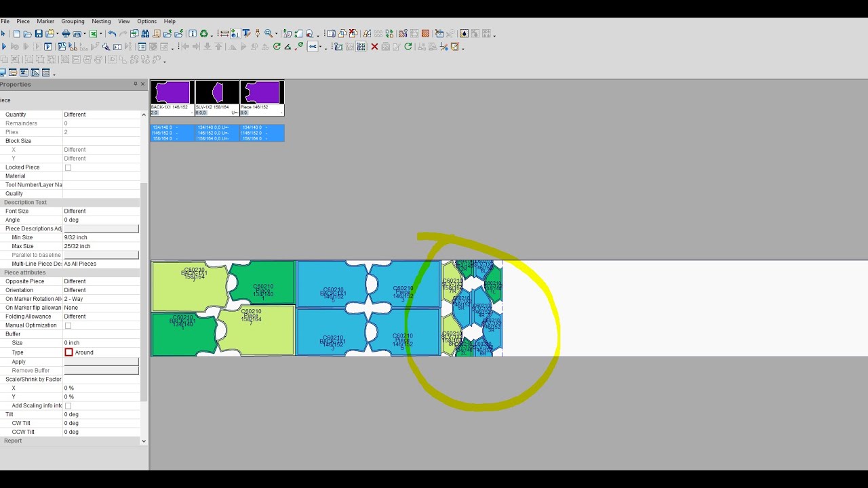Save with the floppy disk icon
The width and height of the screenshot is (868, 488).
[x=39, y=34]
